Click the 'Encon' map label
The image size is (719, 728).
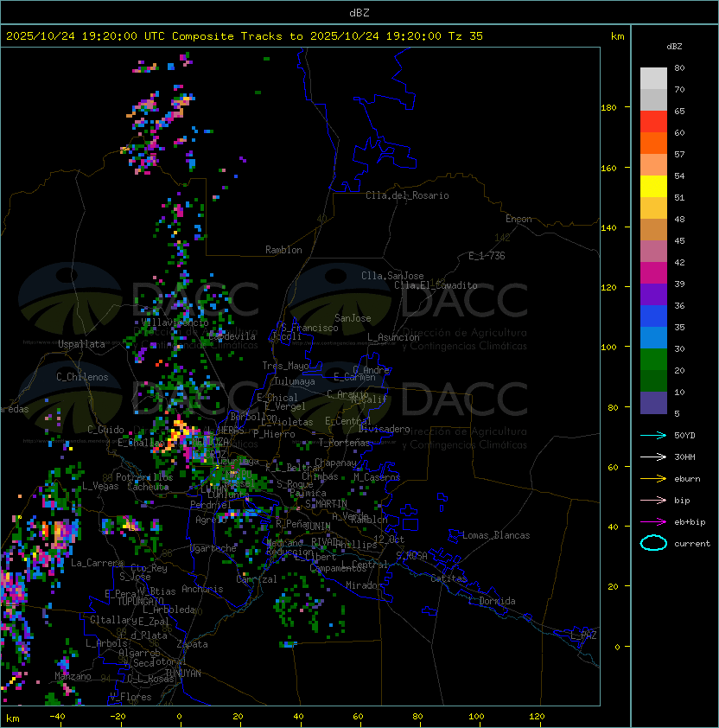pyautogui.click(x=519, y=219)
